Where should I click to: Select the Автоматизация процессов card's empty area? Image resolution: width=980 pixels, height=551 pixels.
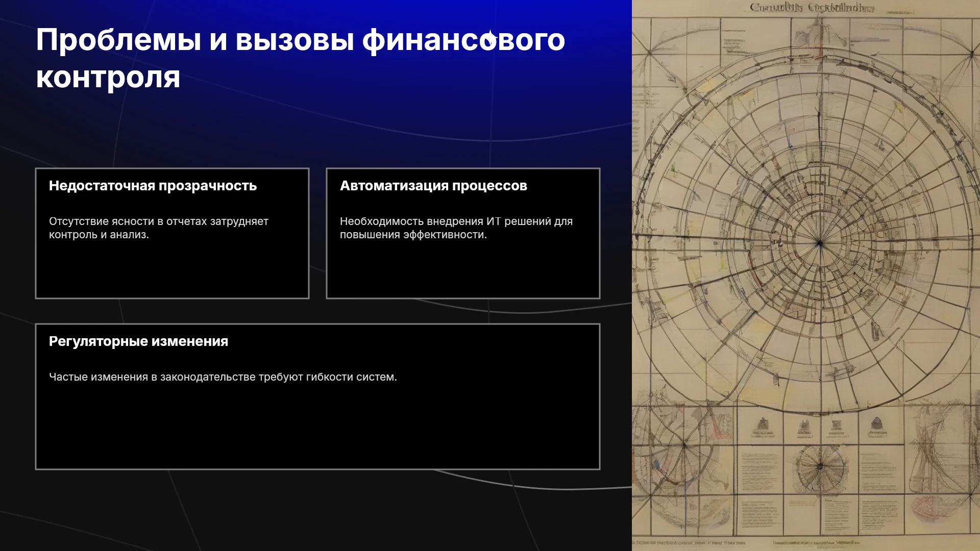point(463,270)
